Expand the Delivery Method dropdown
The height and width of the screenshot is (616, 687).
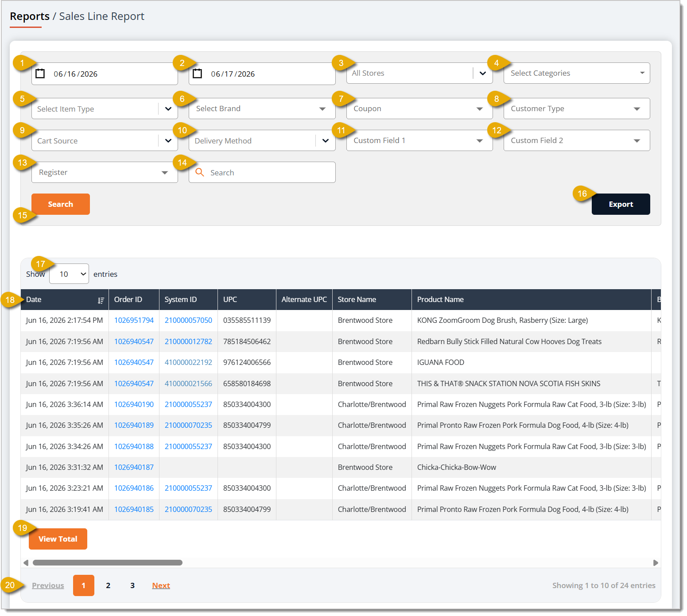pos(262,140)
